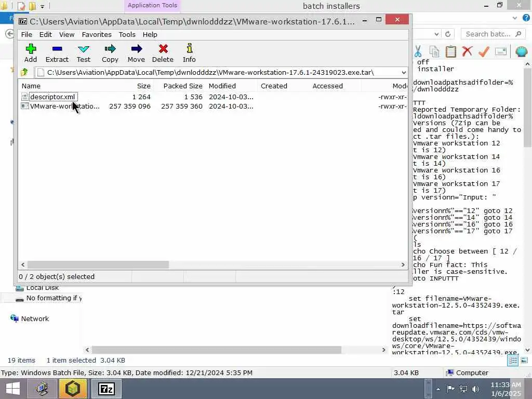
Task: Select the descriptor.xml file name
Action: point(52,97)
